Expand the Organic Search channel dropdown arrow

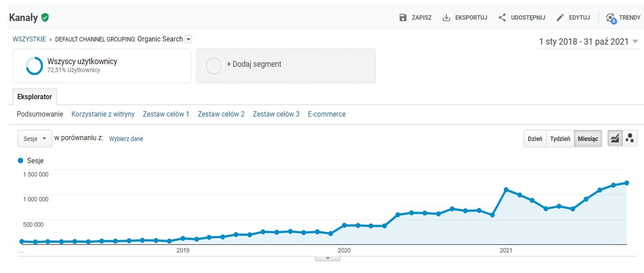point(189,39)
